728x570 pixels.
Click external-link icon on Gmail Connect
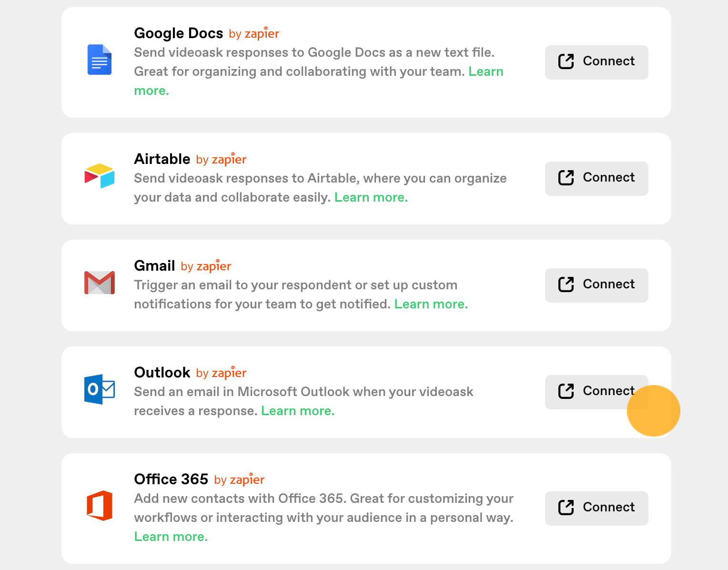[566, 285]
